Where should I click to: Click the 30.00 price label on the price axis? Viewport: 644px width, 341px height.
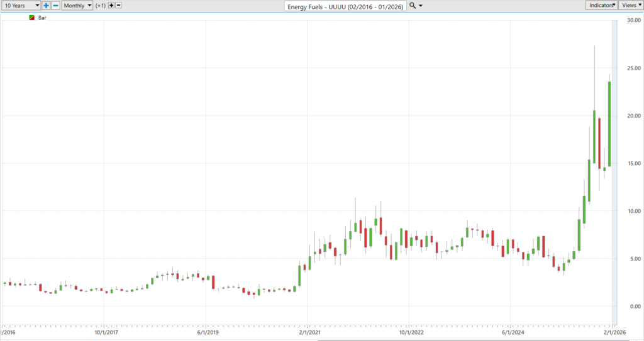point(633,21)
